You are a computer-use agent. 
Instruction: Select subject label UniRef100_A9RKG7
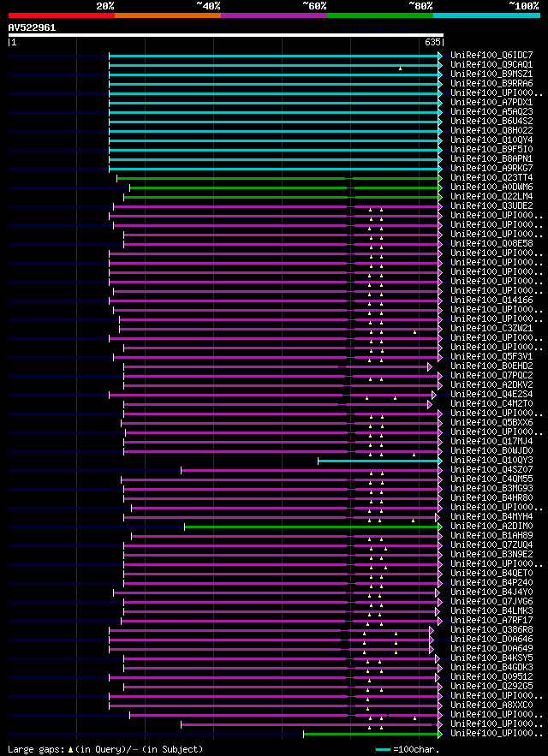click(x=491, y=169)
